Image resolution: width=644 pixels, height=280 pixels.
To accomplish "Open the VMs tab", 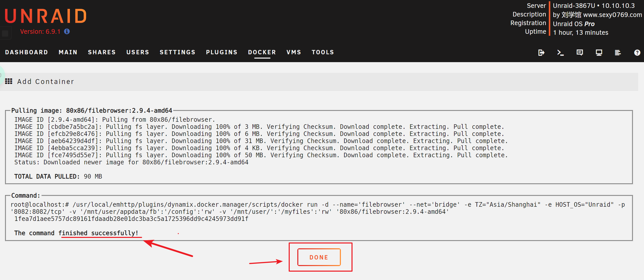I will coord(294,52).
